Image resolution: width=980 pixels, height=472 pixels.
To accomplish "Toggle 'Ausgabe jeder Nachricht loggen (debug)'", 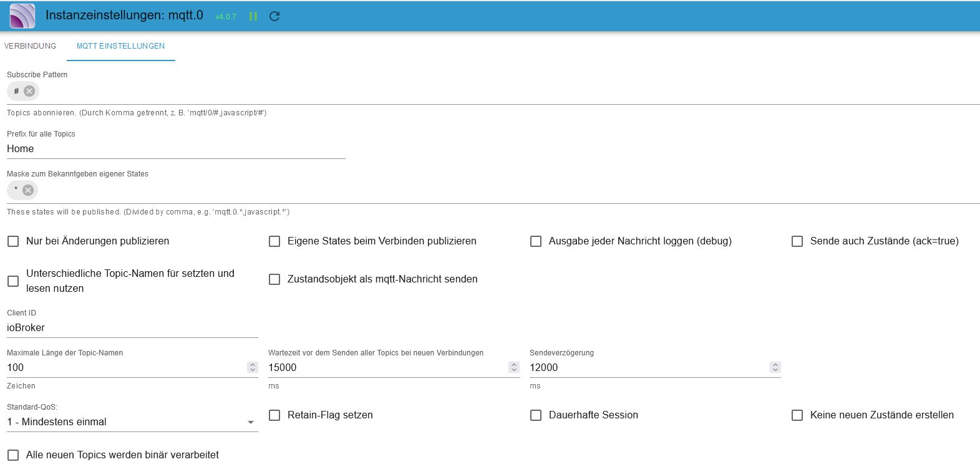I will [536, 241].
